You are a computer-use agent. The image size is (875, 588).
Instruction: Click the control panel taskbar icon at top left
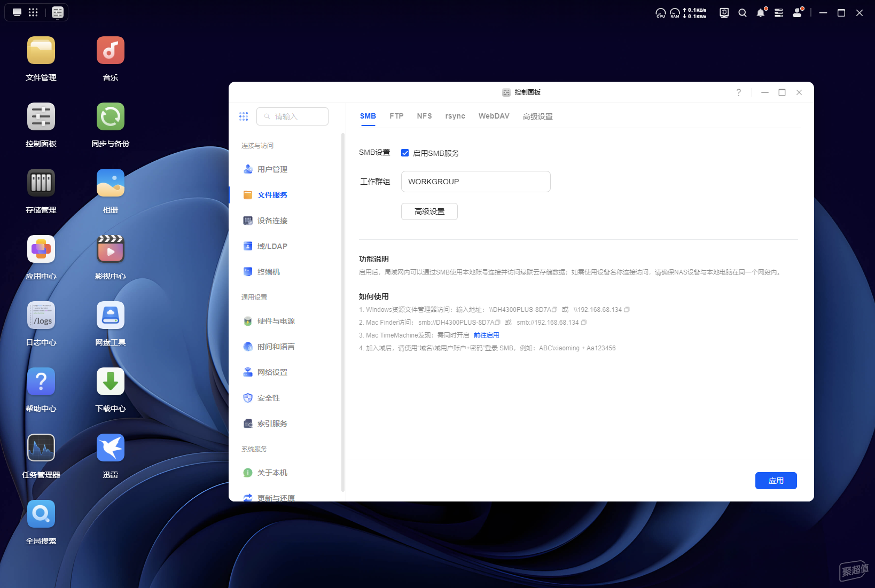(x=58, y=12)
